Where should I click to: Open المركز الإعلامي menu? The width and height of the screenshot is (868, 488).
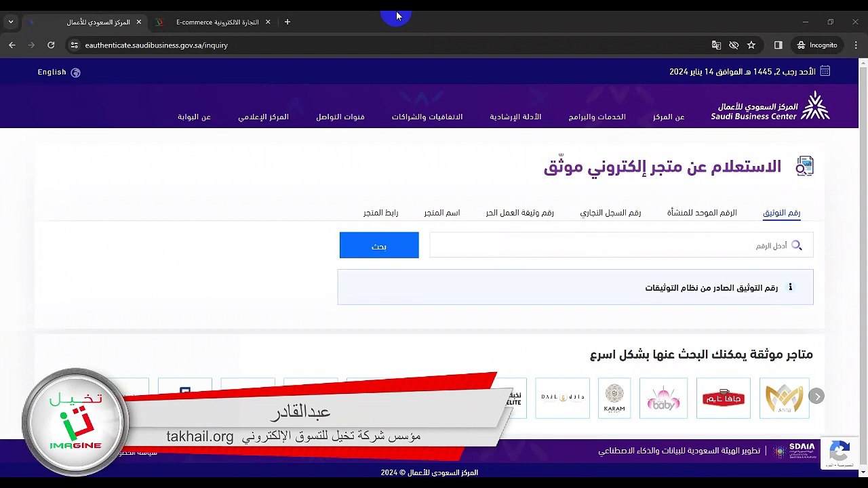pos(263,117)
